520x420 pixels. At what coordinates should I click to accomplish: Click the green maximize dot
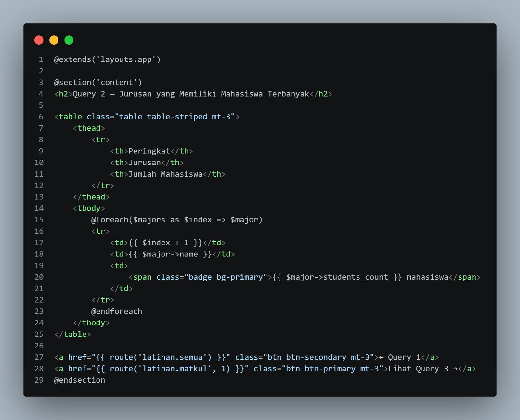[x=69, y=40]
